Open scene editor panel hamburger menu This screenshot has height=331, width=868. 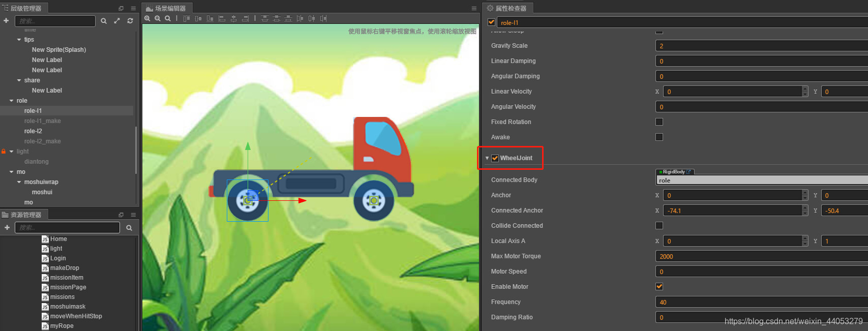pos(474,8)
